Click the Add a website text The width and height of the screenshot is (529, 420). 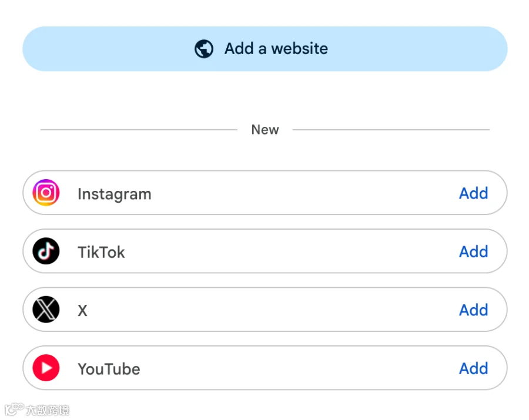pos(276,49)
